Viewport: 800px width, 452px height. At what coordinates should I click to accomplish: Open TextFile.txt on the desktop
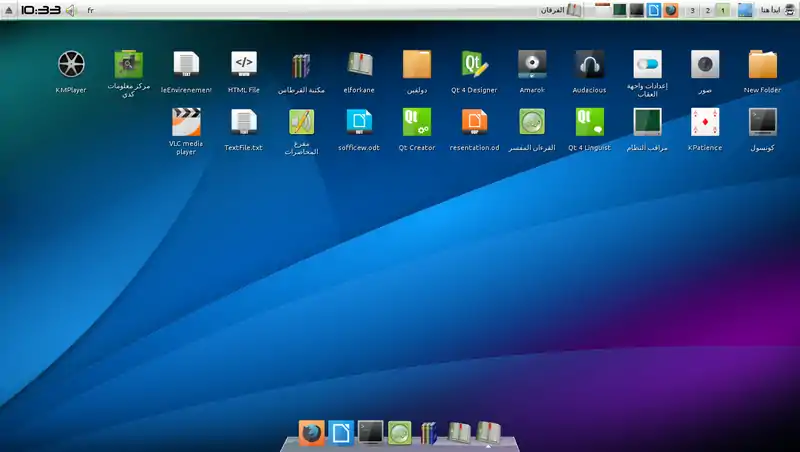[244, 123]
